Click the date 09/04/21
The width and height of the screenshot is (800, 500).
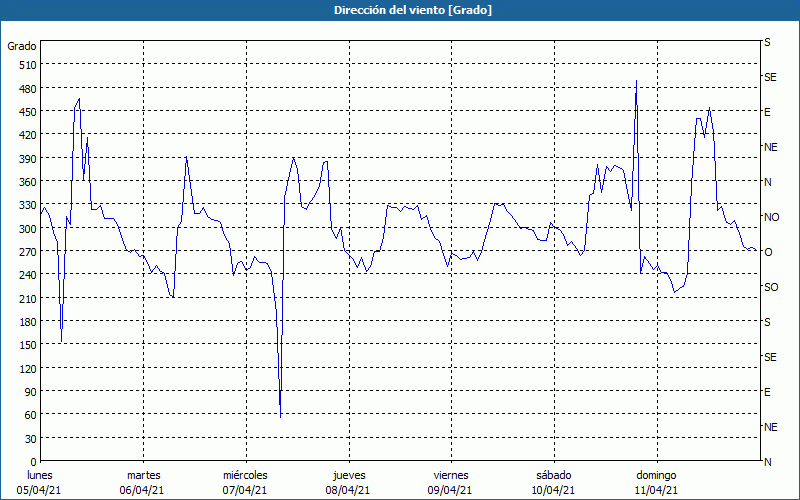coord(450,491)
